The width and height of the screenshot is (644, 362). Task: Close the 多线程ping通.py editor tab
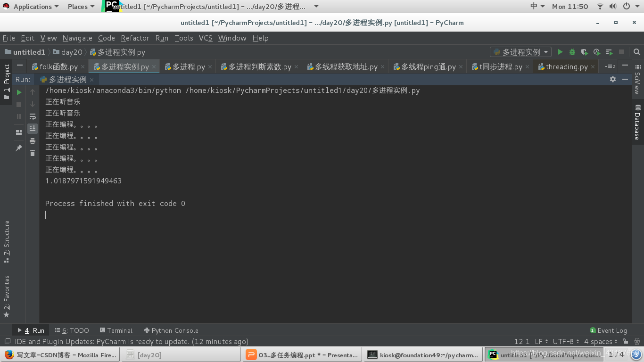(461, 67)
